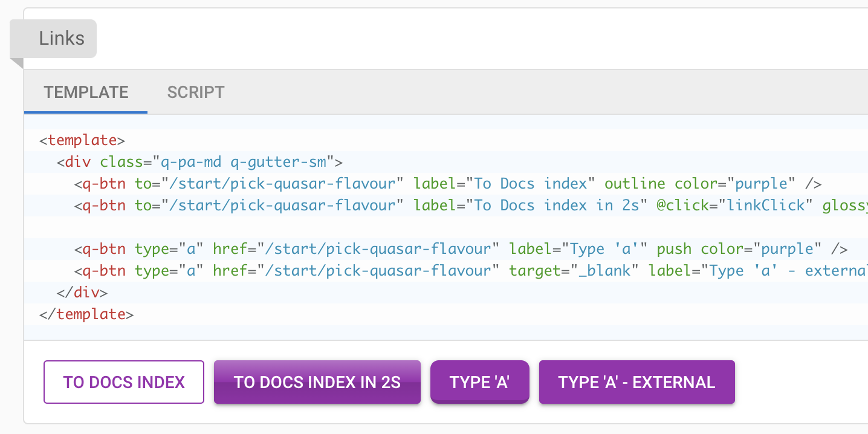Click the opening div tag name in code
The width and height of the screenshot is (868, 434).
point(77,162)
